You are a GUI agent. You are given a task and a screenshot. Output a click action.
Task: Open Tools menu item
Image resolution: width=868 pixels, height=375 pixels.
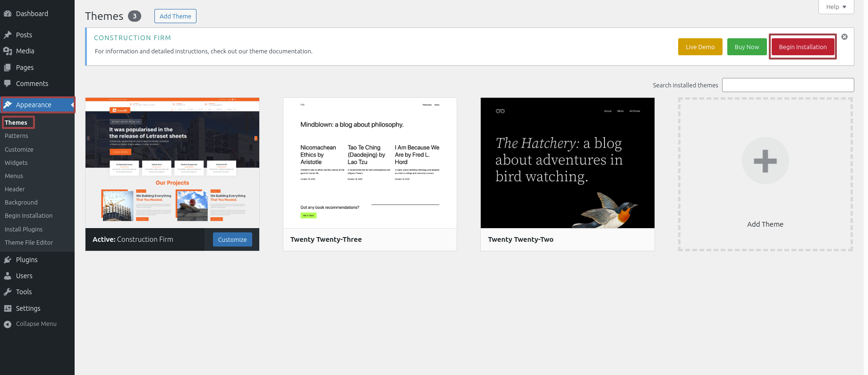click(37, 292)
